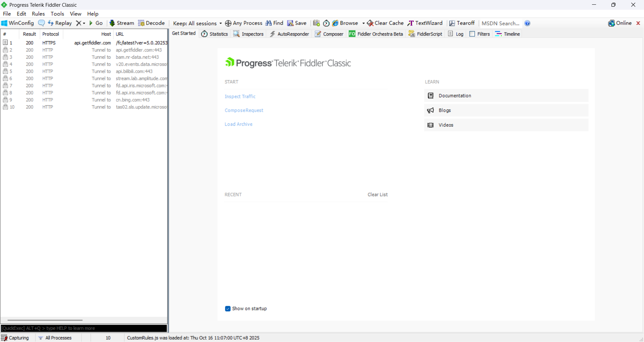The height and width of the screenshot is (342, 644).
Task: Click the session list horizontal scrollbar
Action: point(45,320)
